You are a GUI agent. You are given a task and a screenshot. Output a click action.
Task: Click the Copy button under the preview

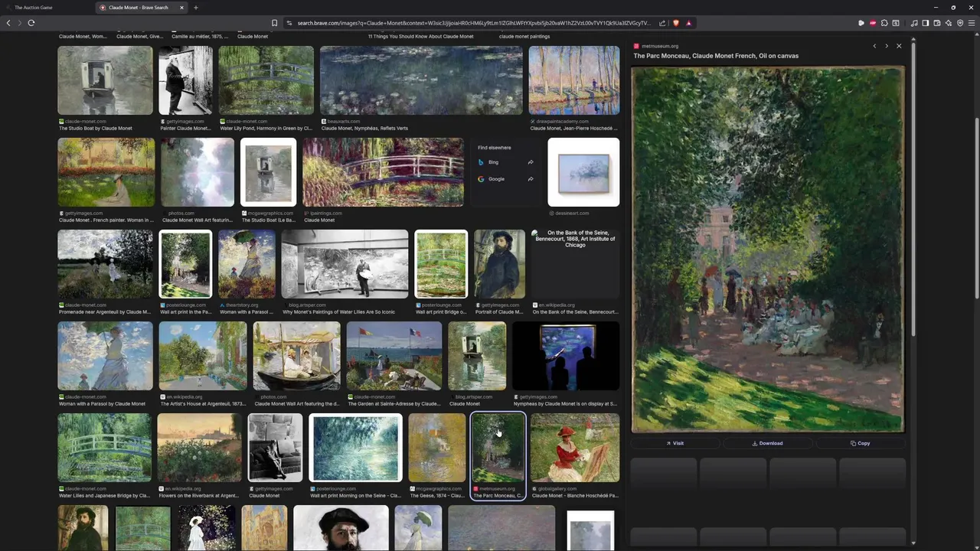pos(860,443)
